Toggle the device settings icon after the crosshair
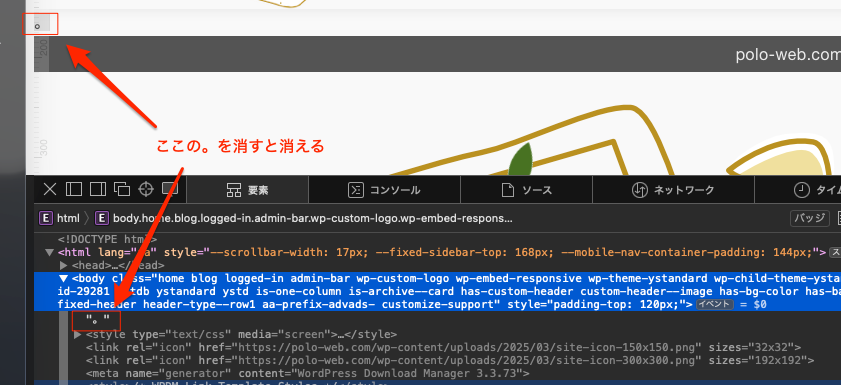841x385 pixels. pos(170,189)
